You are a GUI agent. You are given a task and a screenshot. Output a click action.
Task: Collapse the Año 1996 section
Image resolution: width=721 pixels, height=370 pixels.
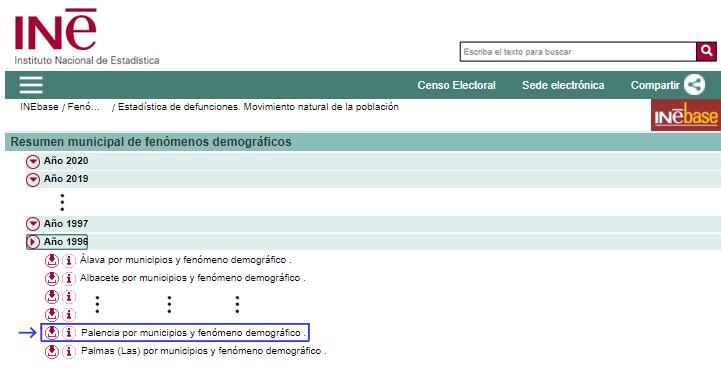[x=33, y=242]
